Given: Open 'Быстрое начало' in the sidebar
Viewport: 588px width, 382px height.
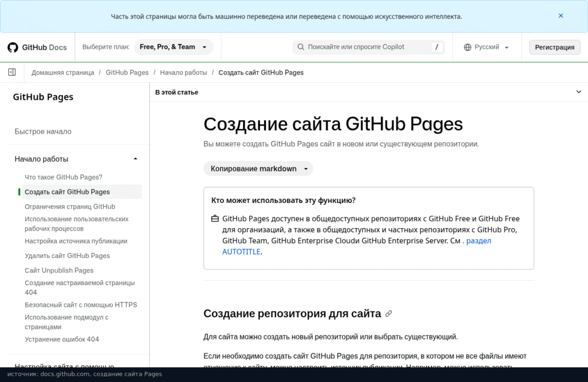Looking at the screenshot, I should click(43, 131).
